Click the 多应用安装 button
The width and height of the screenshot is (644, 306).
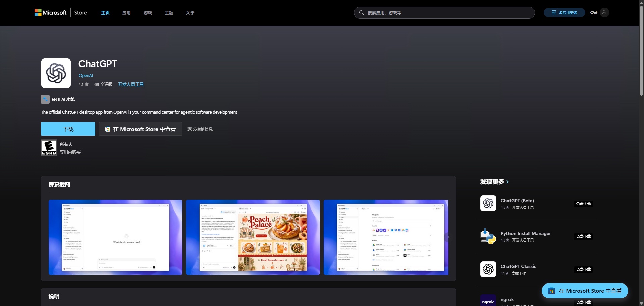click(565, 13)
